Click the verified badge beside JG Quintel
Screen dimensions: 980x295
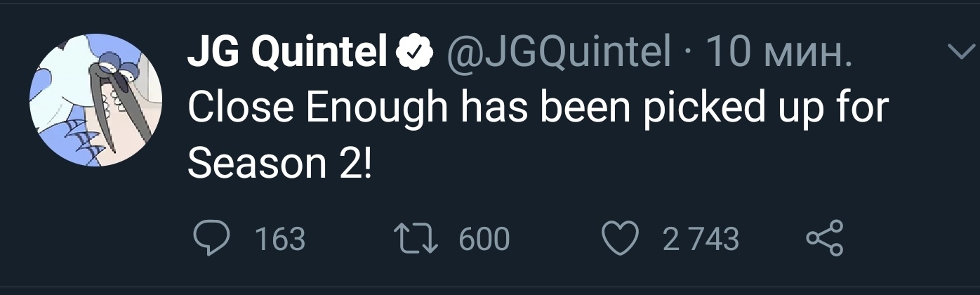(415, 52)
